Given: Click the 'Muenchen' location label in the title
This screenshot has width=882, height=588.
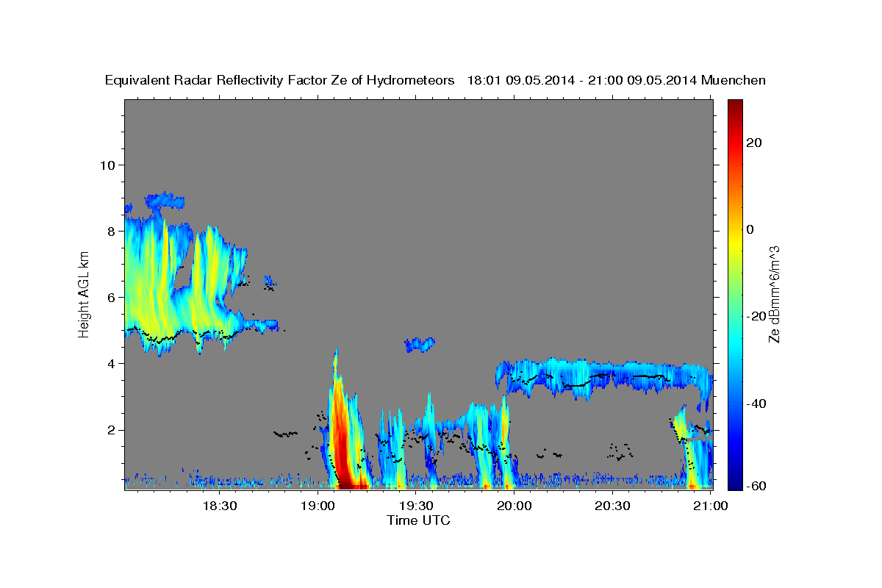Looking at the screenshot, I should pyautogui.click(x=734, y=81).
